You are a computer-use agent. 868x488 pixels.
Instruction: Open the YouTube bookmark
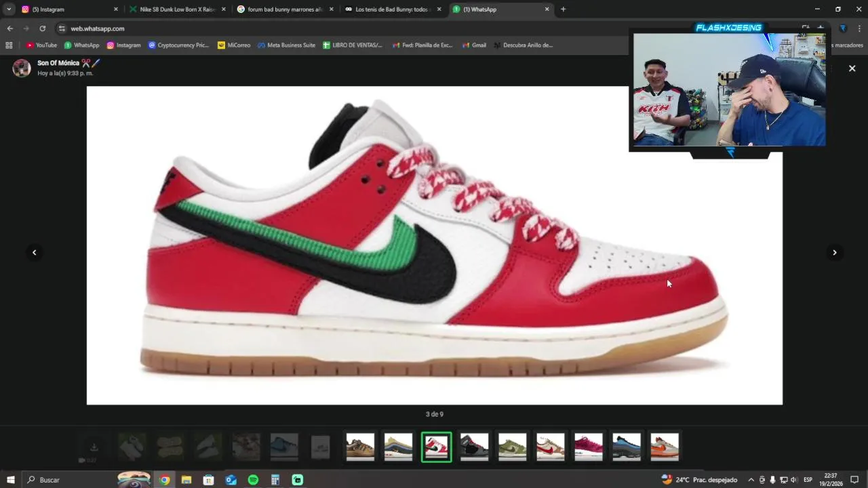tap(41, 45)
